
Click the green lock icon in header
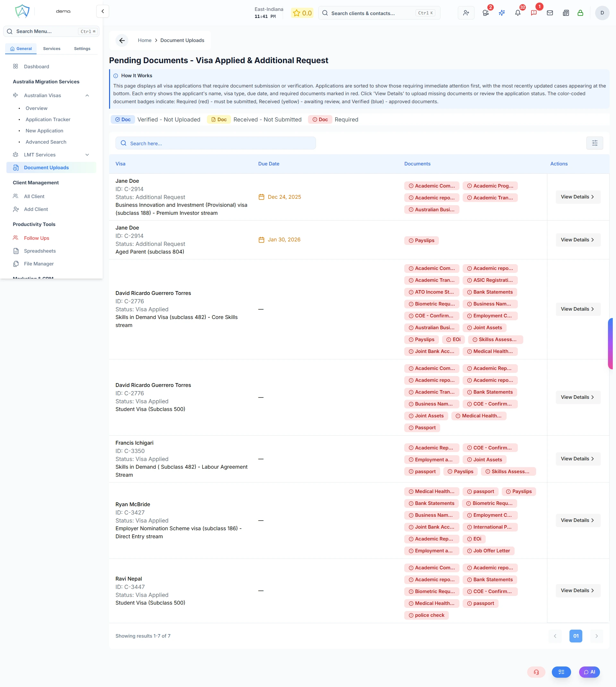(x=580, y=13)
